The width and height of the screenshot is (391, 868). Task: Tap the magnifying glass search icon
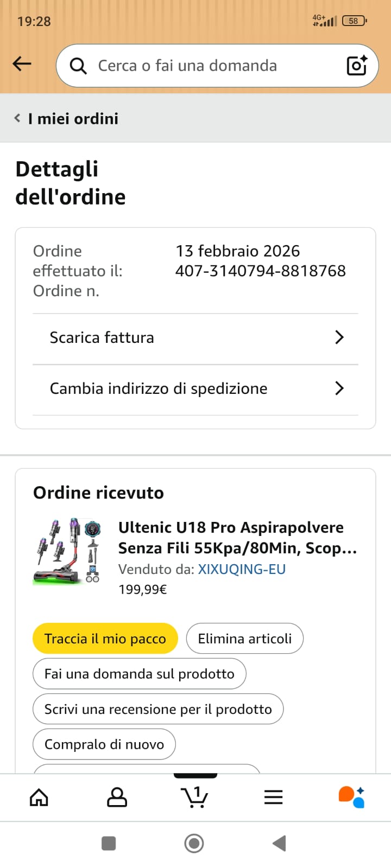click(78, 66)
